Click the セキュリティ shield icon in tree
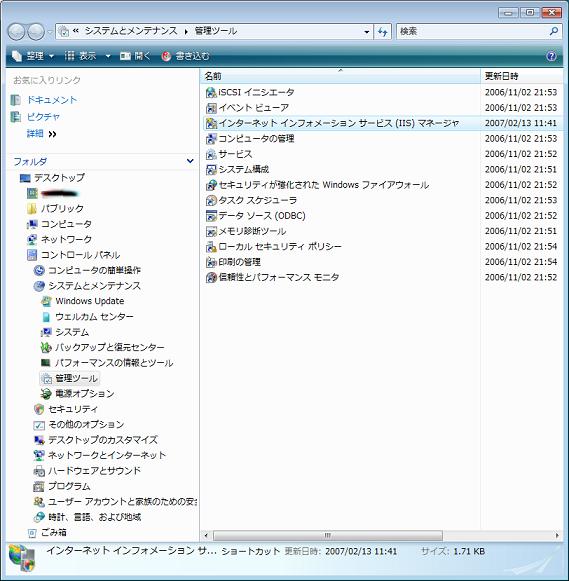 coord(39,409)
